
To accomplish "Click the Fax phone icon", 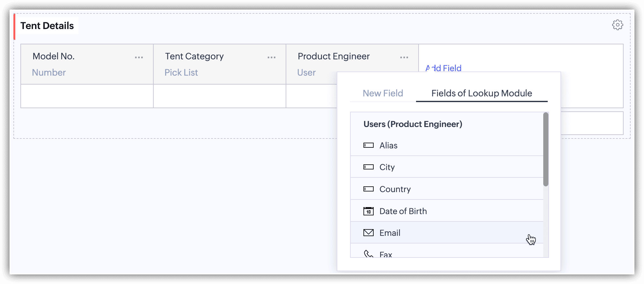I will 368,254.
